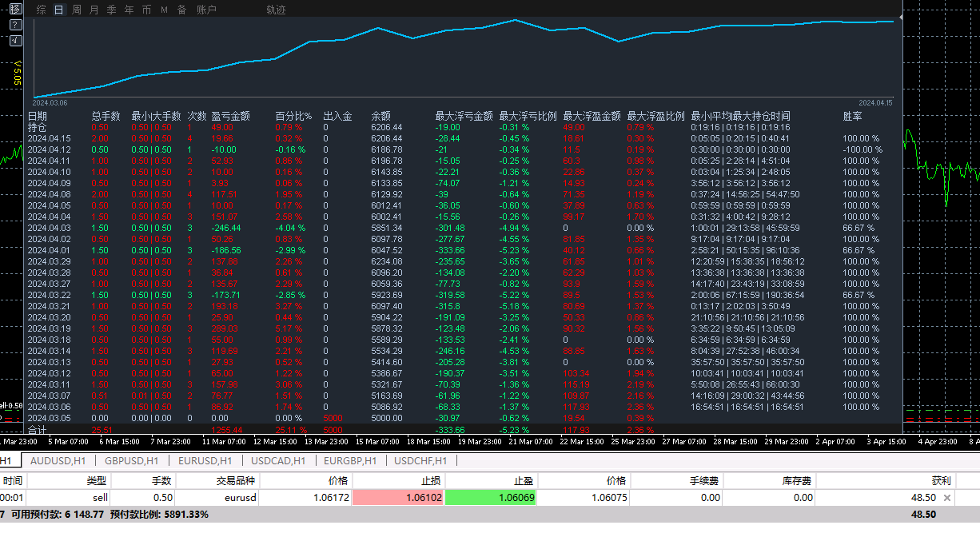Screen dimensions: 980x541
Task: Click the M tab in statistics bar
Action: [164, 10]
